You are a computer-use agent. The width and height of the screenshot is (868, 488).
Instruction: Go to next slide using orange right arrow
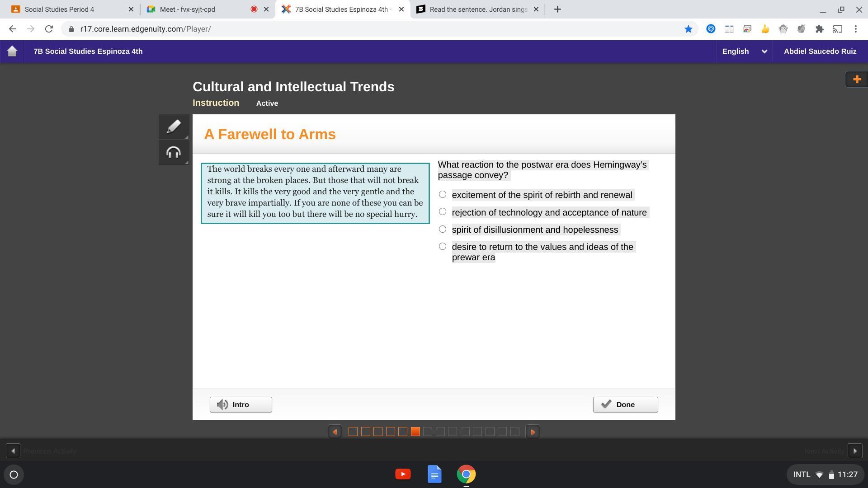coord(533,432)
